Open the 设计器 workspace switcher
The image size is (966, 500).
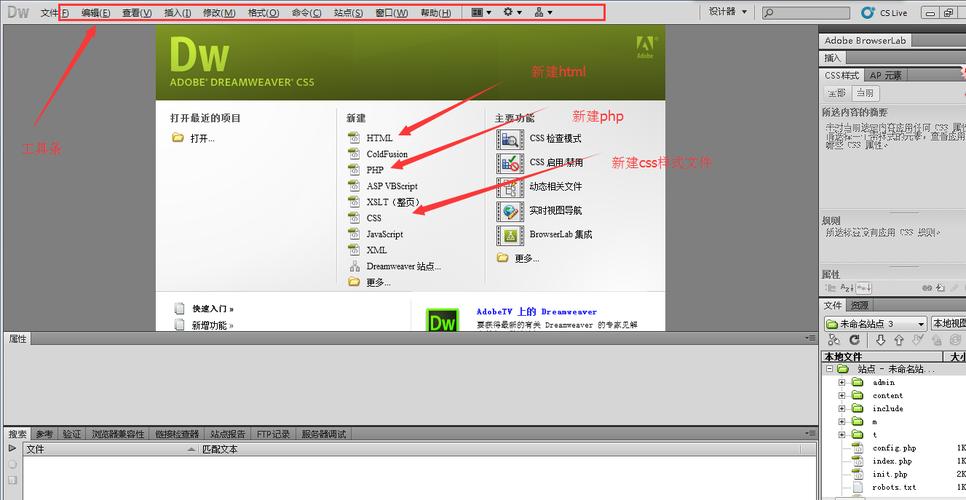(x=728, y=12)
